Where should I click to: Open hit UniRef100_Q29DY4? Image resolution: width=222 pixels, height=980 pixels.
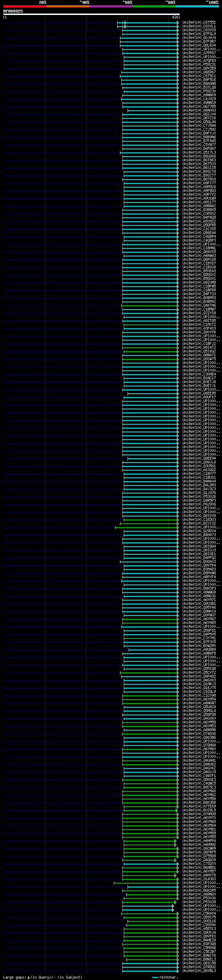[199, 531]
